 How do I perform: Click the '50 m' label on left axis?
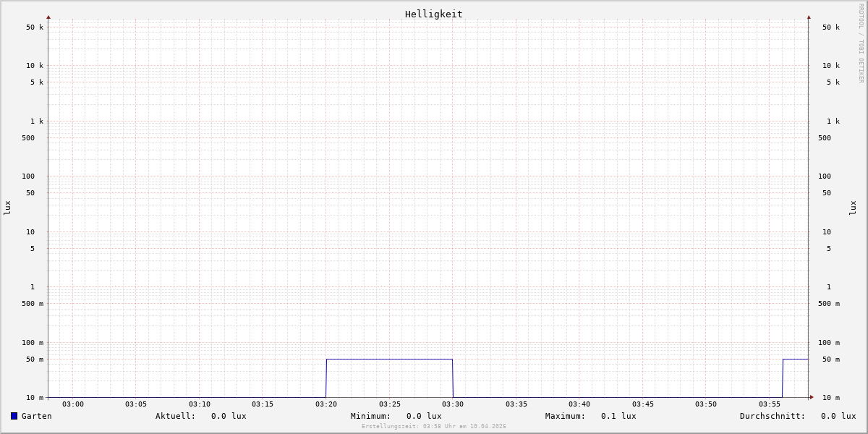[35, 359]
